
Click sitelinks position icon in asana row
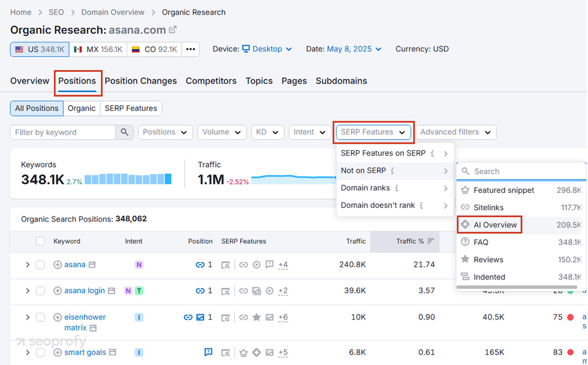tap(200, 265)
